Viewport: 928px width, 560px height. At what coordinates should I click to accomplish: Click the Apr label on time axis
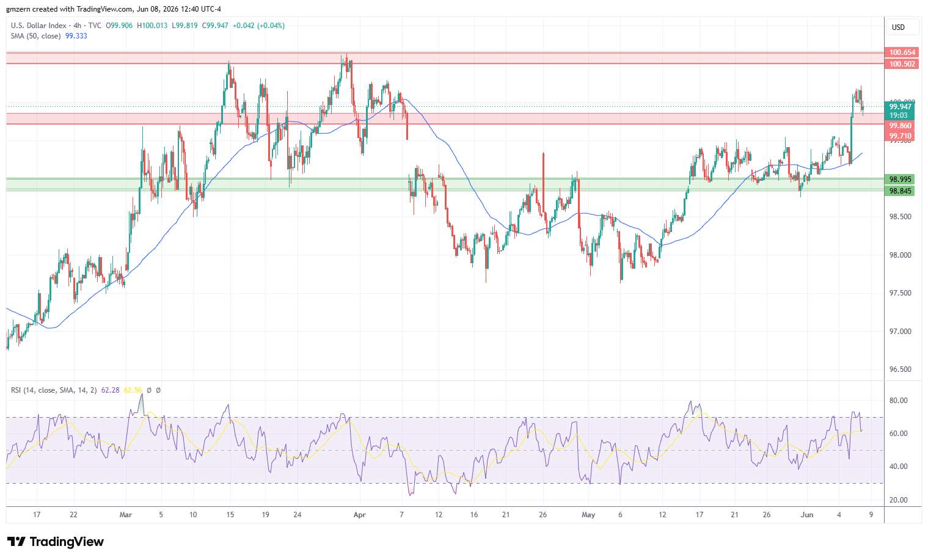[x=359, y=515]
